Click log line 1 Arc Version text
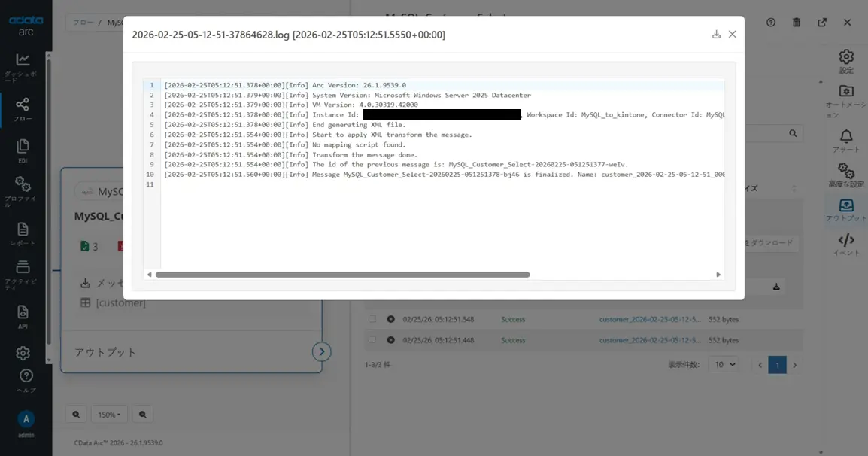The height and width of the screenshot is (456, 868). 359,85
